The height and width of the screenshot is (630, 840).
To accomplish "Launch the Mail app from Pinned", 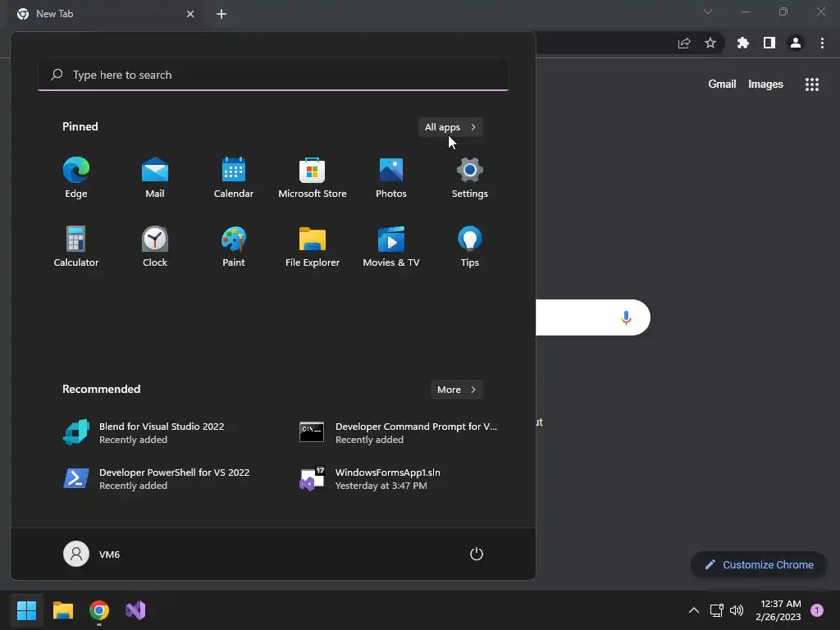I will [155, 178].
